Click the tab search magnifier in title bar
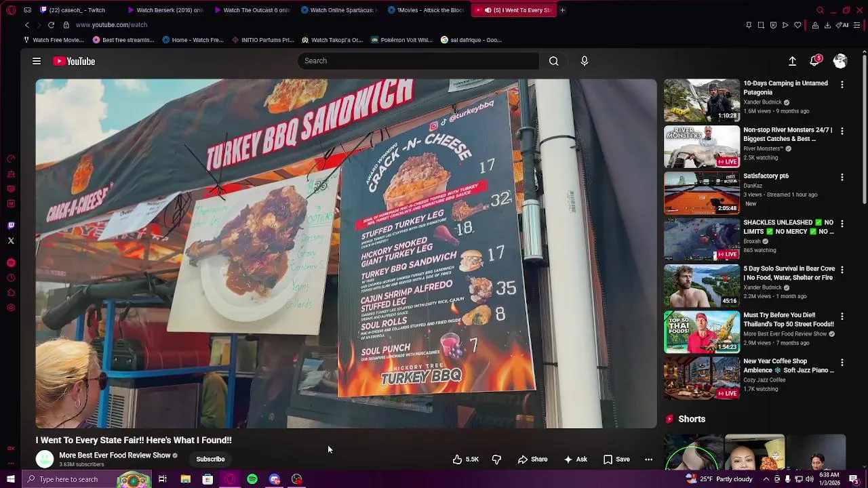The width and height of the screenshot is (868, 488). [x=820, y=10]
